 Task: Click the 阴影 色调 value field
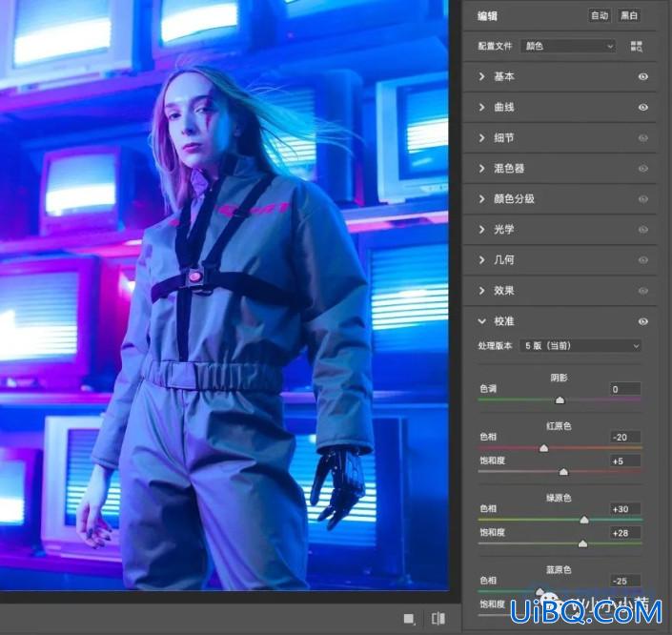625,389
